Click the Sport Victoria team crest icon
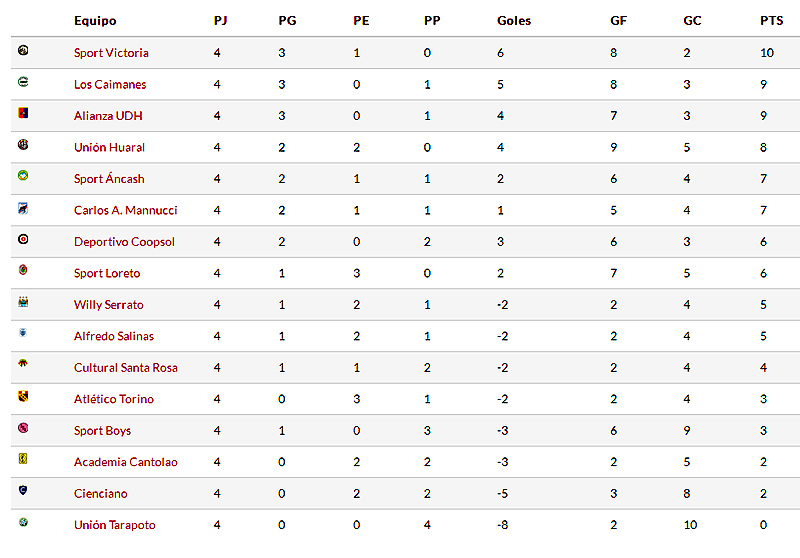The width and height of the screenshot is (800, 558). (x=23, y=50)
